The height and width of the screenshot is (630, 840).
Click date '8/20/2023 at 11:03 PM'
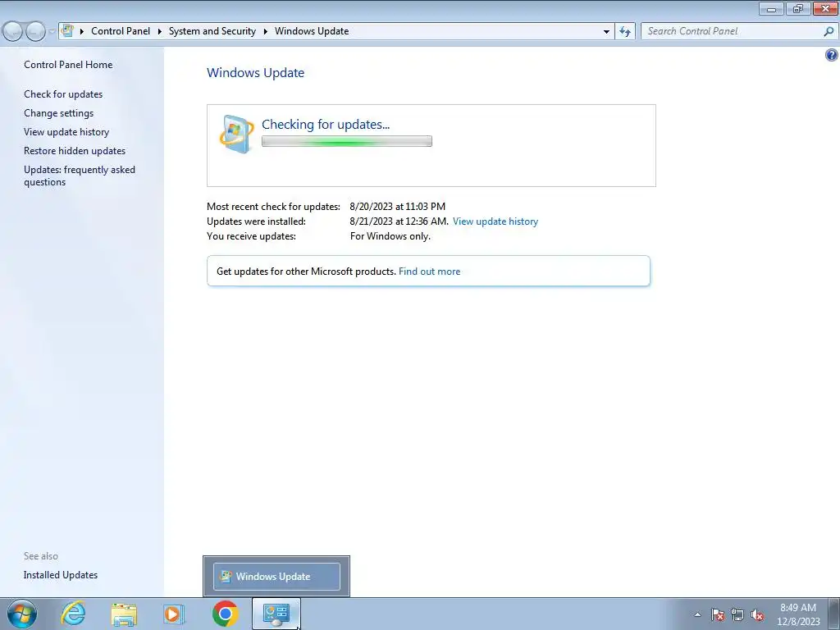coord(398,206)
